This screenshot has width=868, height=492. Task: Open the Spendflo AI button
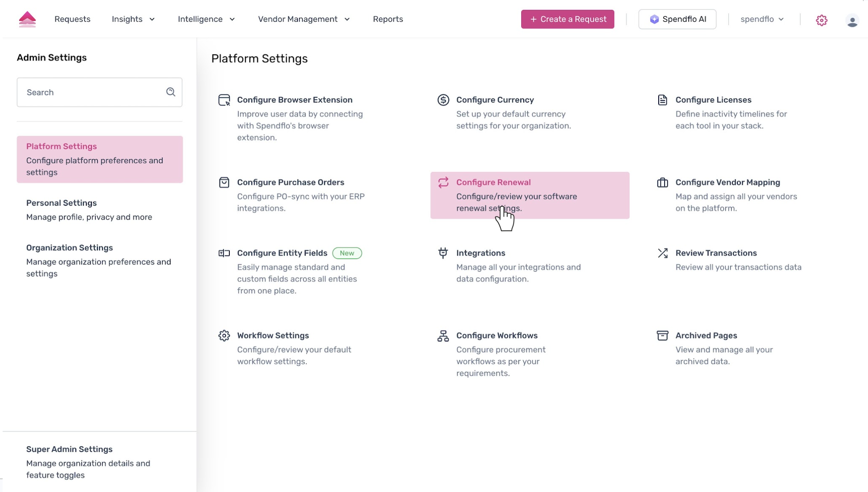[677, 19]
